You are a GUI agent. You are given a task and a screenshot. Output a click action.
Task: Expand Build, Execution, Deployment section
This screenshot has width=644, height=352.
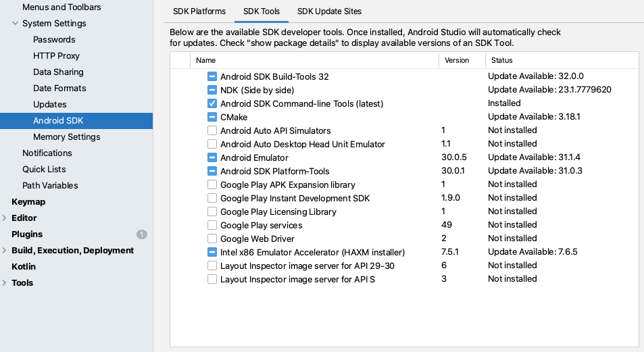pyautogui.click(x=4, y=251)
